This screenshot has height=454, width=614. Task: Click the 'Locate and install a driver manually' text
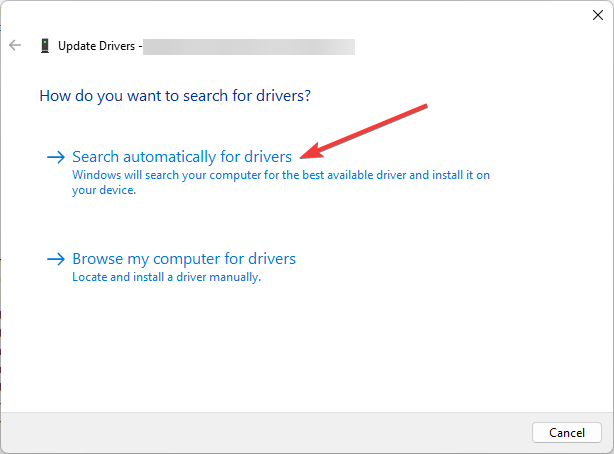[x=166, y=277]
